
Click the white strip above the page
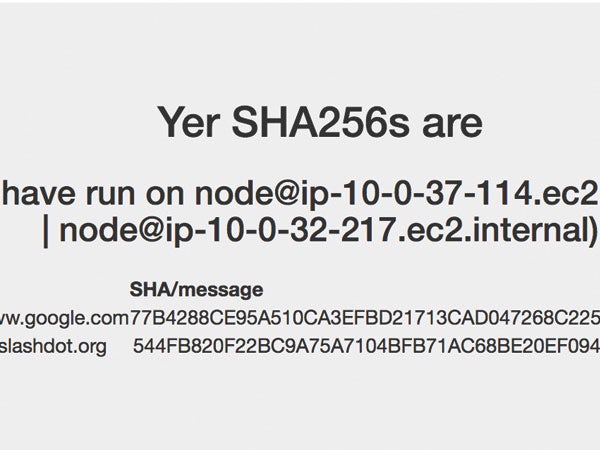coord(300,1)
